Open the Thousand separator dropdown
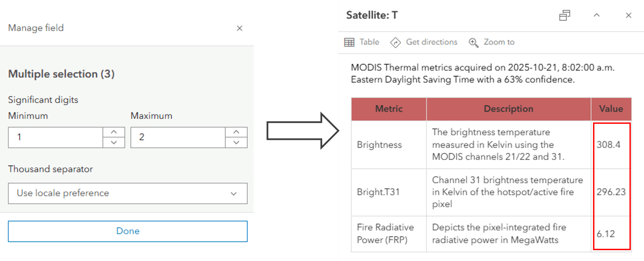The image size is (644, 261). click(x=128, y=193)
